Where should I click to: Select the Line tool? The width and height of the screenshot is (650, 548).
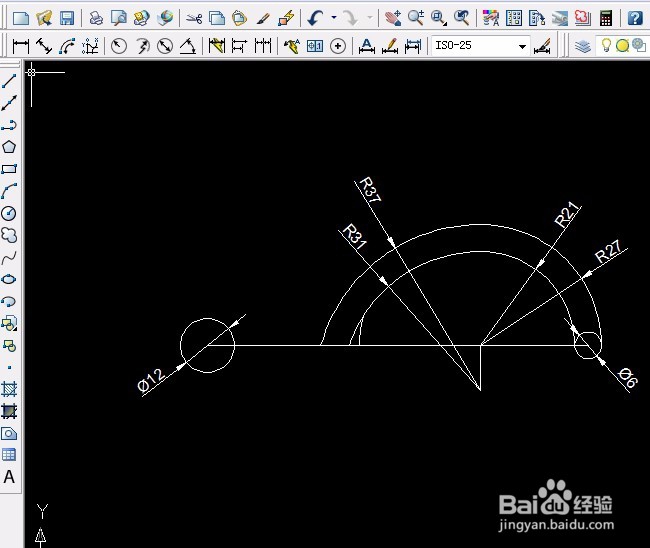[9, 81]
